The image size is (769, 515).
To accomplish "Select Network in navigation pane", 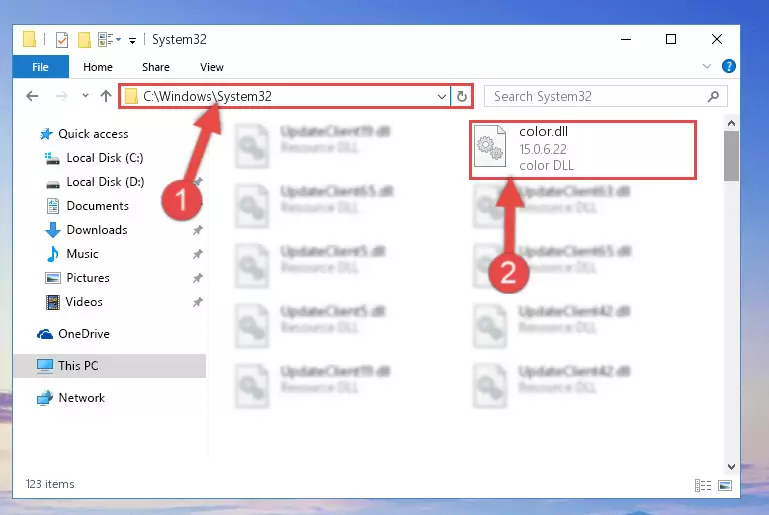I will tap(71, 398).
